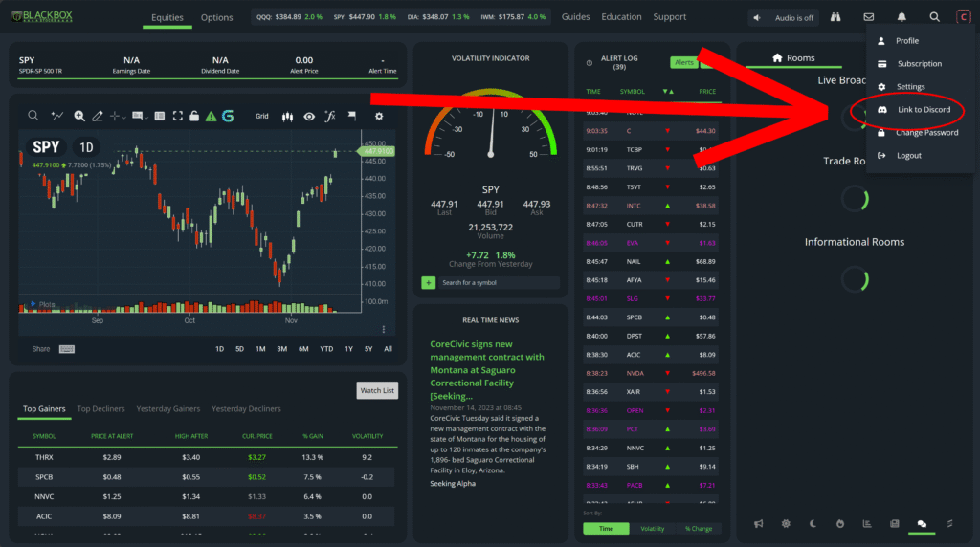980x547 pixels.
Task: Click the green alert triangle icon
Action: (212, 116)
